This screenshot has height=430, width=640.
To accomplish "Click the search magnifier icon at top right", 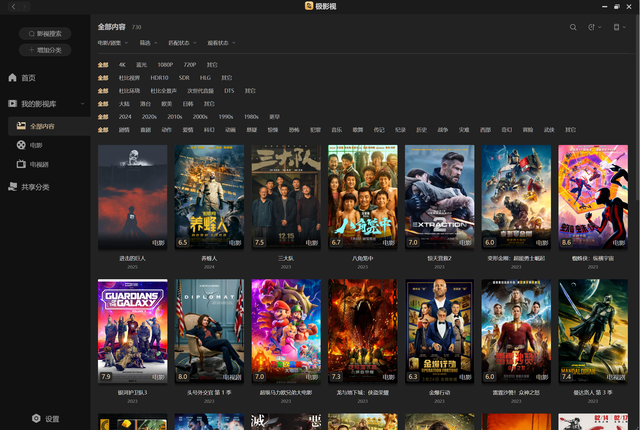I will click(x=573, y=27).
